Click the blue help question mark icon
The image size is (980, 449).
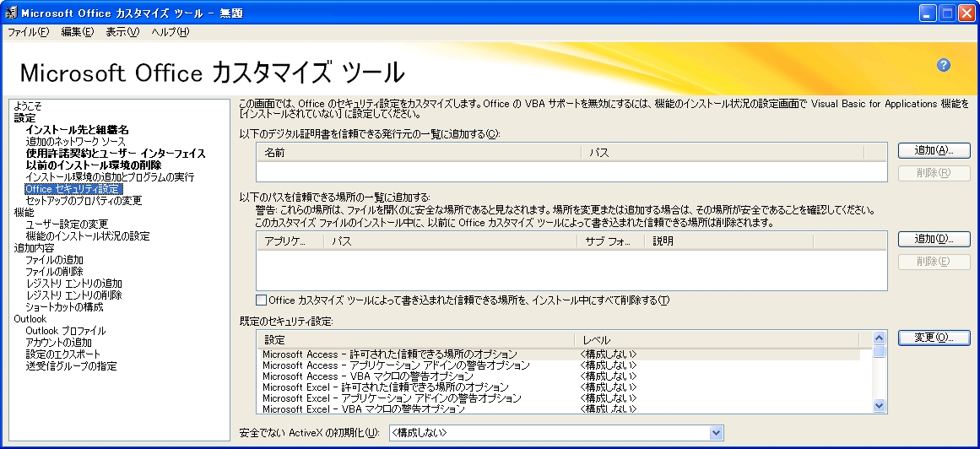tap(944, 65)
